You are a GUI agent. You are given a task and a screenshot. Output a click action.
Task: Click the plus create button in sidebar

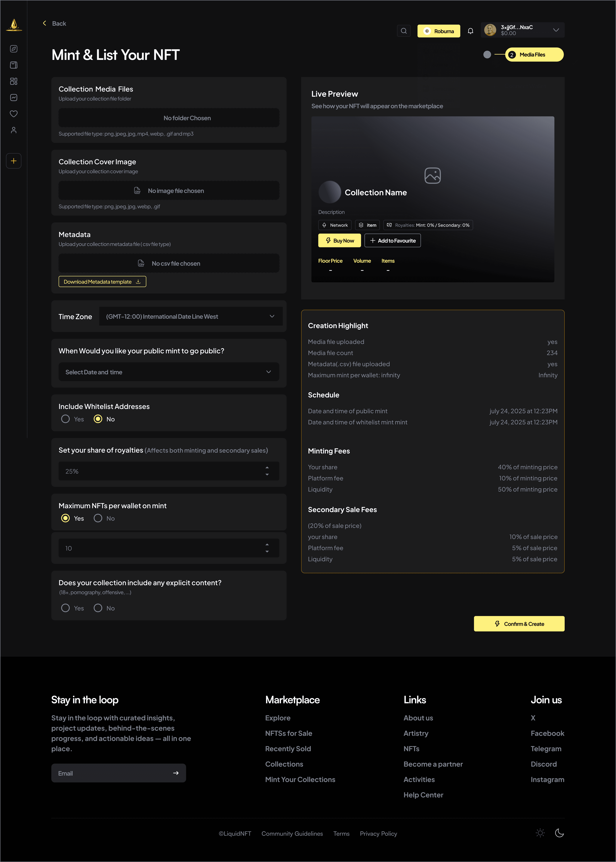tap(14, 161)
